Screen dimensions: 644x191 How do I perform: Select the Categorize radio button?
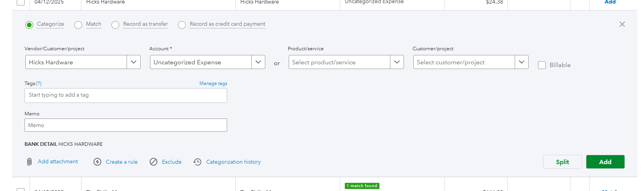click(x=29, y=25)
